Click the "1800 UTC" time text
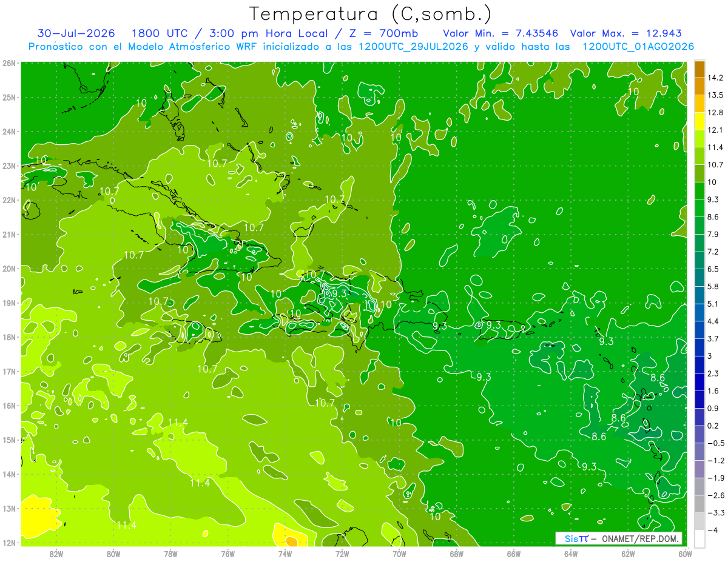 point(159,33)
